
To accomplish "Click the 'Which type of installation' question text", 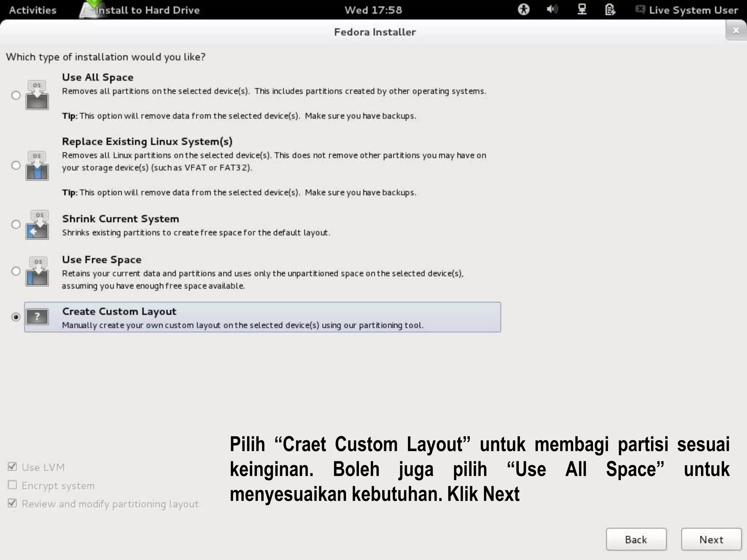I will (106, 57).
